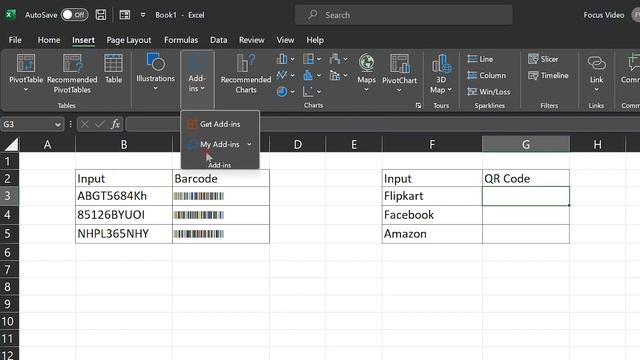
Task: Open Recommended PivotTables
Action: [72, 73]
